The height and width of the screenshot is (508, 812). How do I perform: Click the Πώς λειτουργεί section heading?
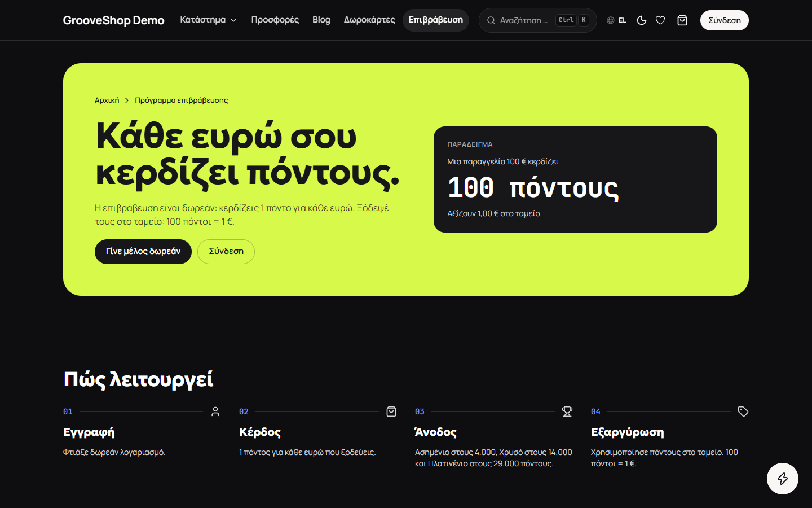click(x=138, y=379)
